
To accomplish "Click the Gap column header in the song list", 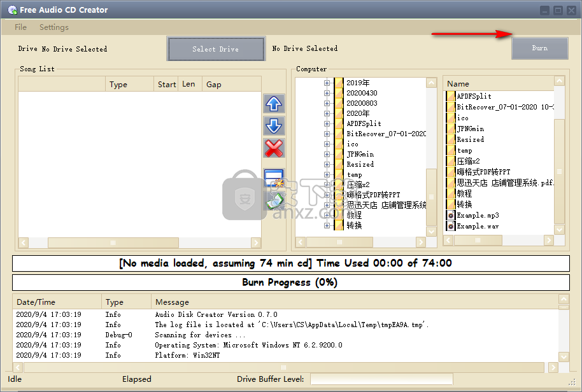I will click(x=232, y=84).
